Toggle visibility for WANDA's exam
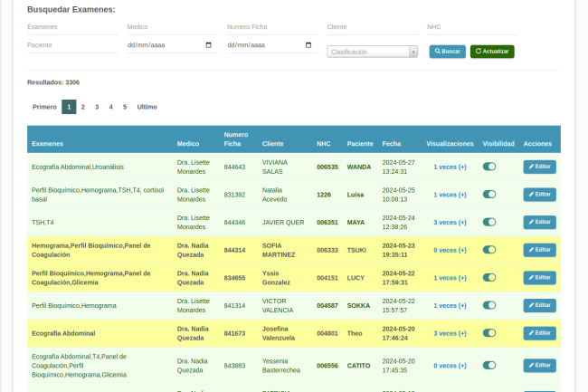The width and height of the screenshot is (588, 392). 489,167
